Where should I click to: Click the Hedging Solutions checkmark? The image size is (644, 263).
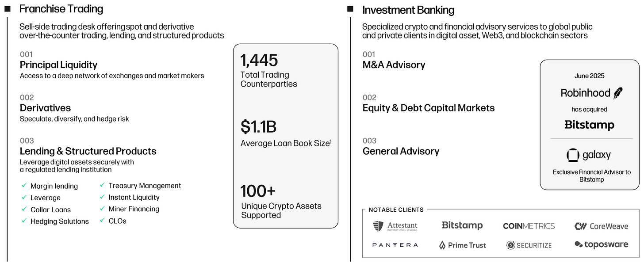24,221
